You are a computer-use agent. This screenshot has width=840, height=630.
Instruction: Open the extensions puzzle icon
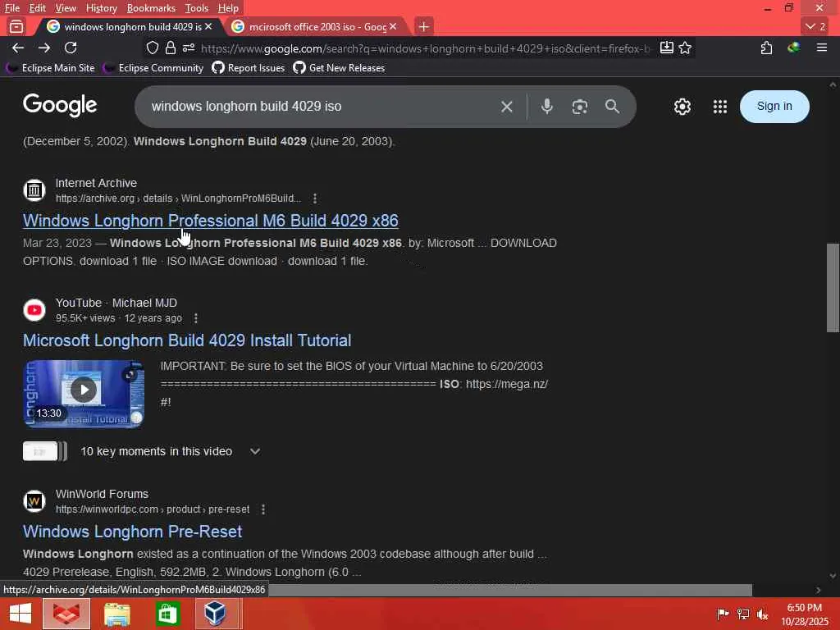767,48
